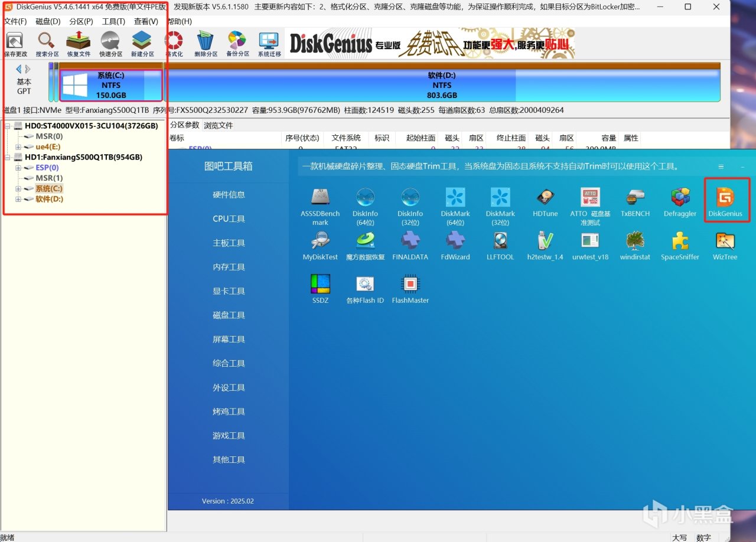The width and height of the screenshot is (756, 542).
Task: Open the 恢复文件 (recover files) tool
Action: click(x=79, y=44)
